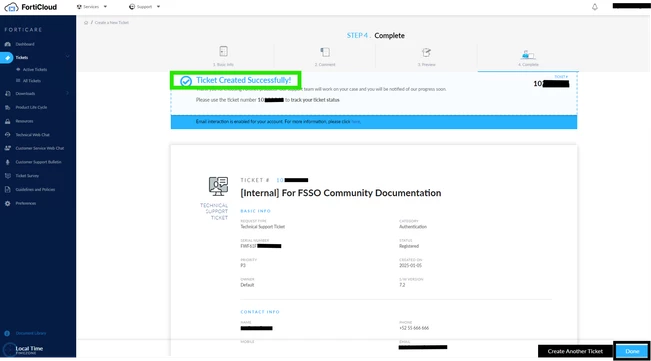Open the Support dropdown in the header
651x361 pixels.
tap(144, 7)
